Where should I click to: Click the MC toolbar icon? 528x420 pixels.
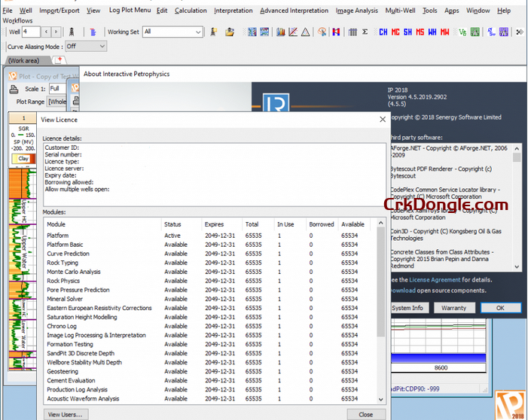(396, 32)
